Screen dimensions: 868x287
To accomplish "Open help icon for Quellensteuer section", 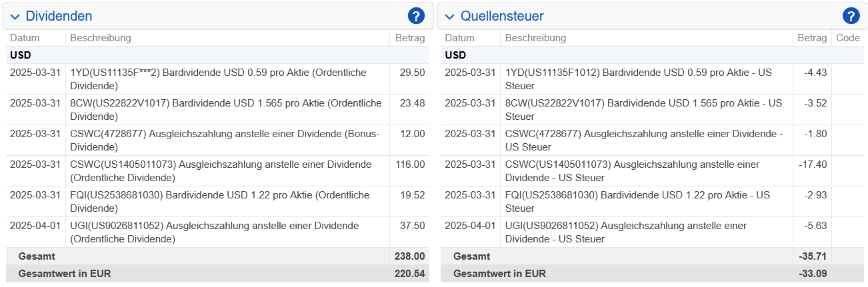I will [851, 16].
